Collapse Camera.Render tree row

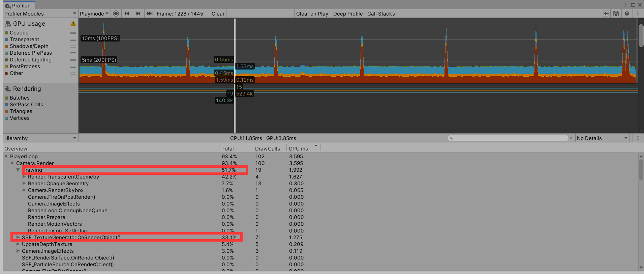tap(12, 163)
